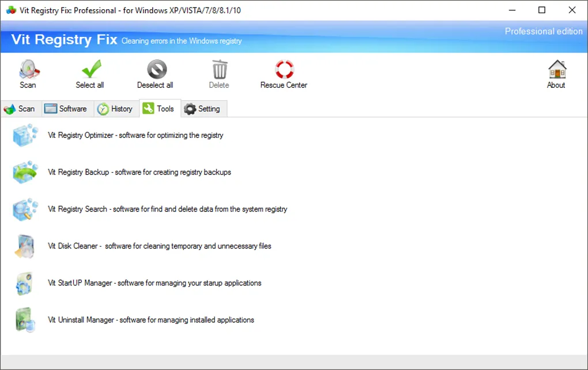Open the Setting tab
The width and height of the screenshot is (588, 370).
(x=203, y=109)
